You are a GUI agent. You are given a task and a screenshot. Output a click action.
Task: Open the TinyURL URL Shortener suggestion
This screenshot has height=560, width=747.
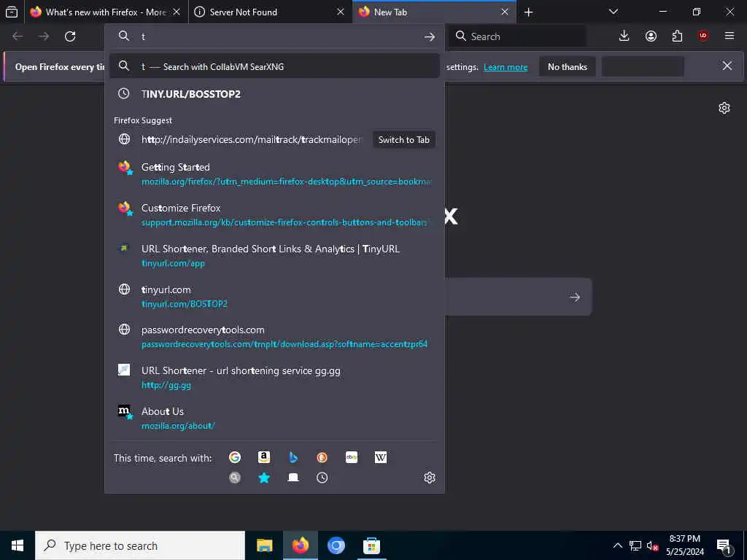tap(274, 256)
